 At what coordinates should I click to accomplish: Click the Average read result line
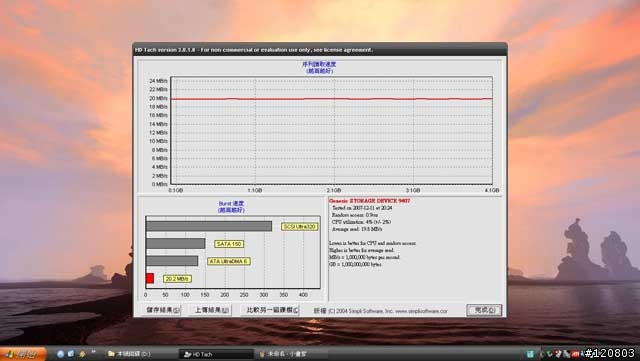click(x=357, y=229)
